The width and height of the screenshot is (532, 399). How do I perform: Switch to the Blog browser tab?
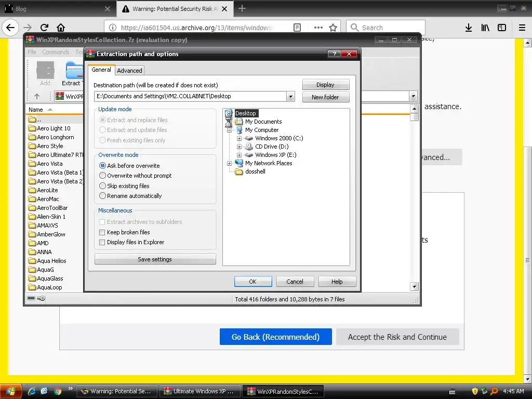58,9
